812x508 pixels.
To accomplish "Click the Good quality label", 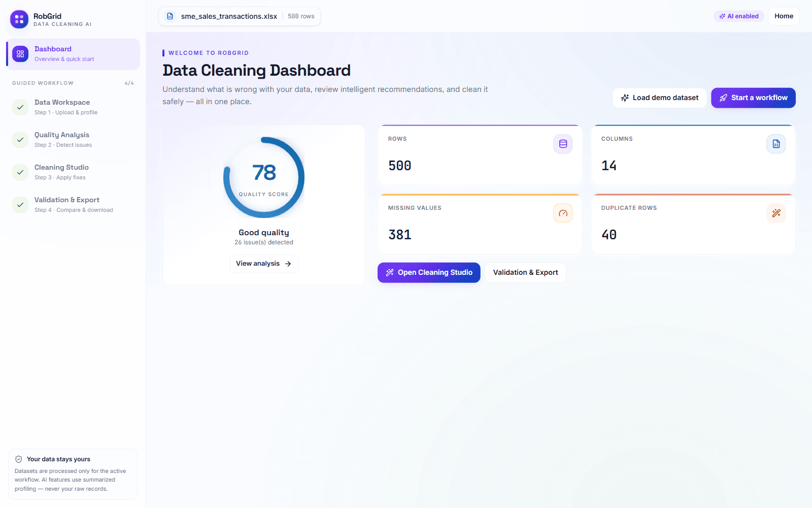I will 264,233.
